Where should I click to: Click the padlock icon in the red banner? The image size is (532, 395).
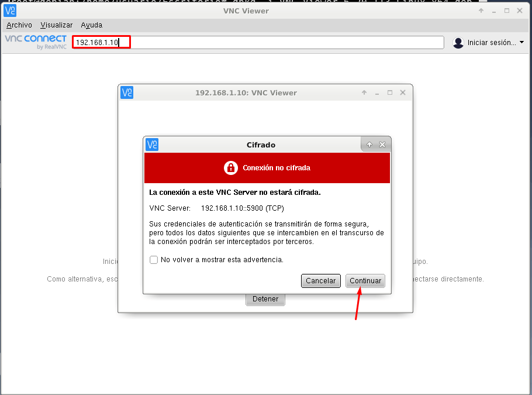click(x=231, y=168)
